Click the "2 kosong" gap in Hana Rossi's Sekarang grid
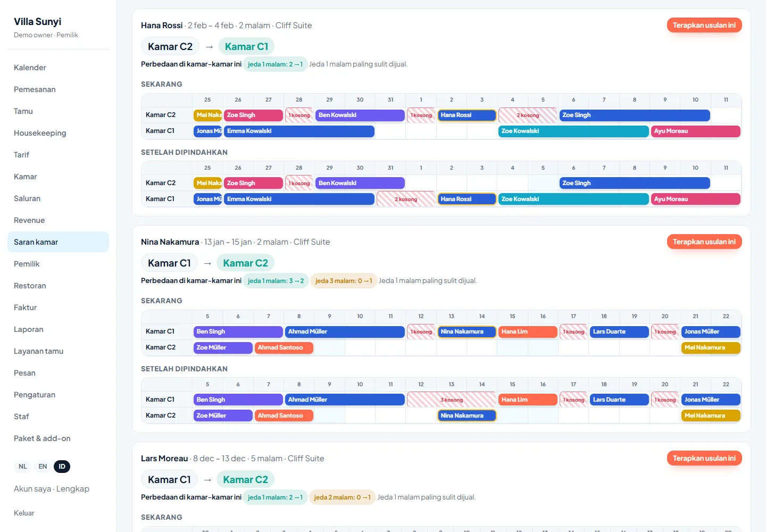This screenshot has height=532, width=766. pyautogui.click(x=528, y=115)
